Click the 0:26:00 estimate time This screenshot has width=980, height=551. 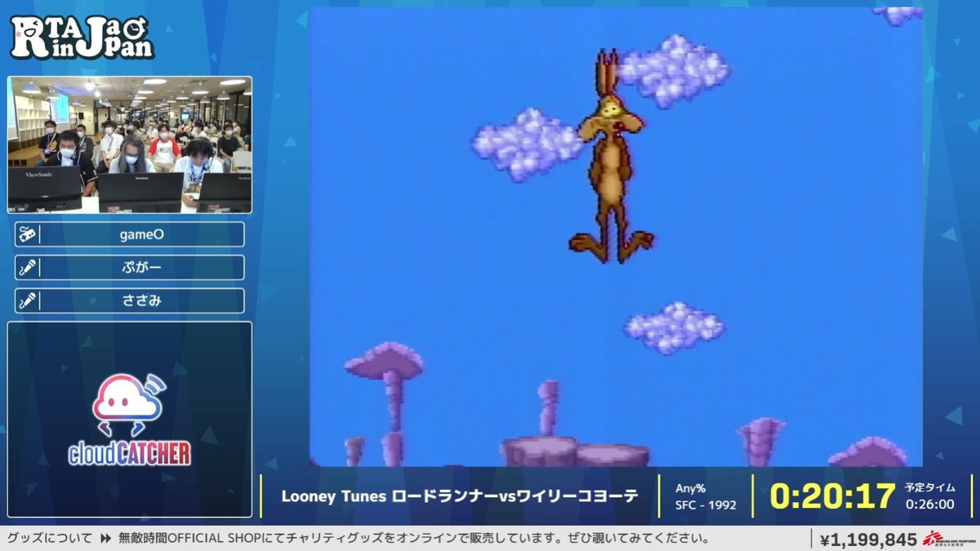coord(929,504)
